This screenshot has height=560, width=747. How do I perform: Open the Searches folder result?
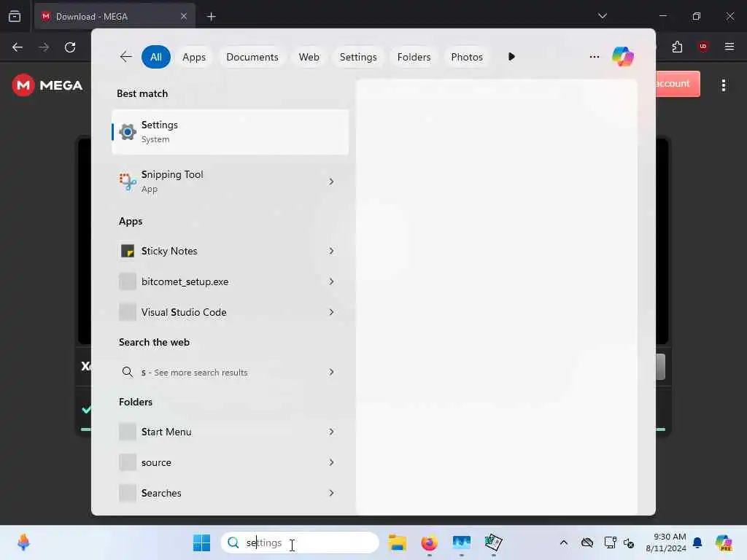click(230, 493)
